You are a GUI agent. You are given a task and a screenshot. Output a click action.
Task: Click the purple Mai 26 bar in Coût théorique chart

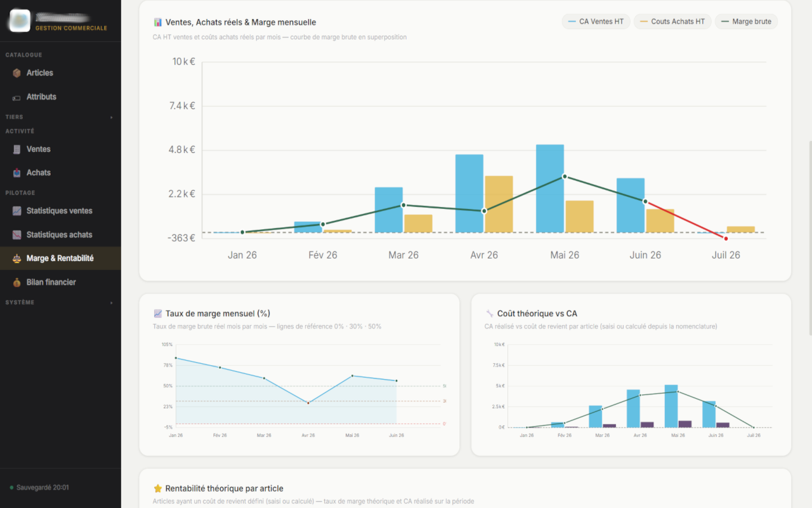tap(685, 424)
